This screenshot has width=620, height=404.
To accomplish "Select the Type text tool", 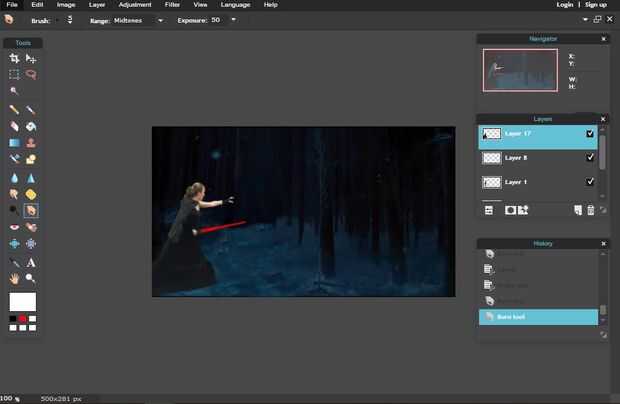I will [31, 262].
